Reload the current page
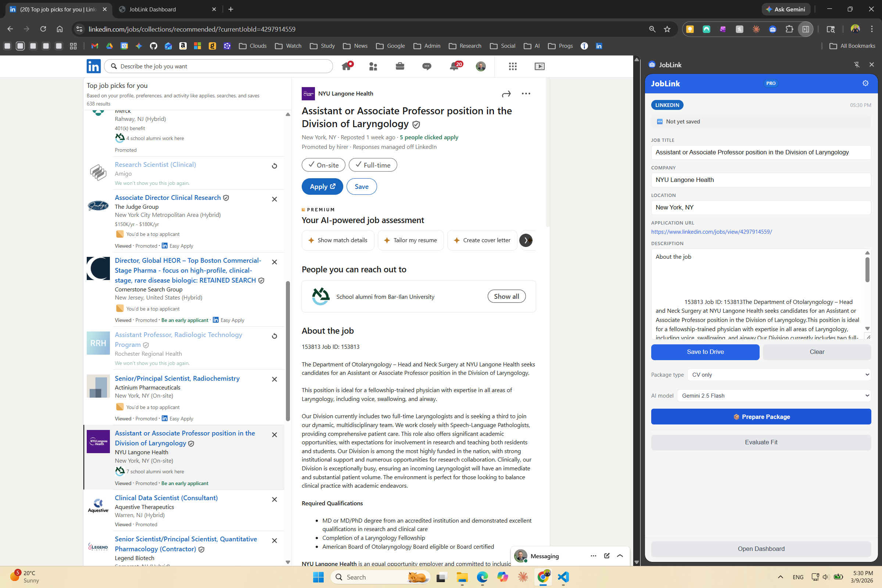Screen dimensions: 882x588 pos(43,29)
